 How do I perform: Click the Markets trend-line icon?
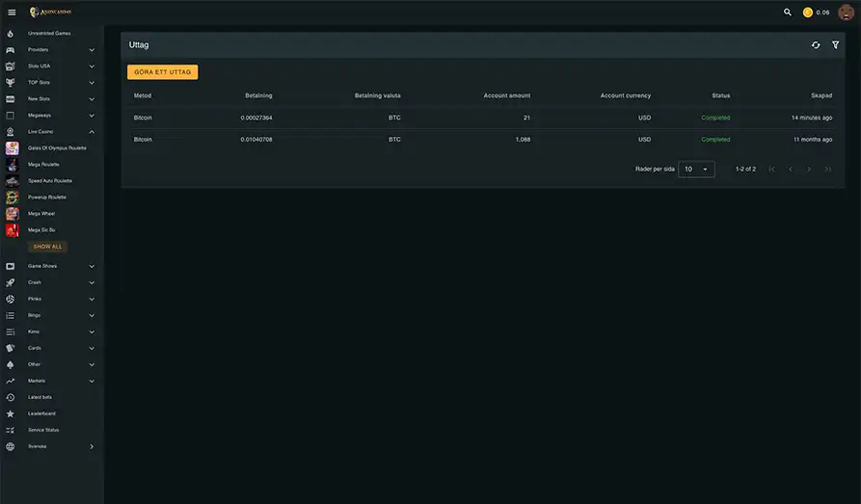[x=10, y=381]
